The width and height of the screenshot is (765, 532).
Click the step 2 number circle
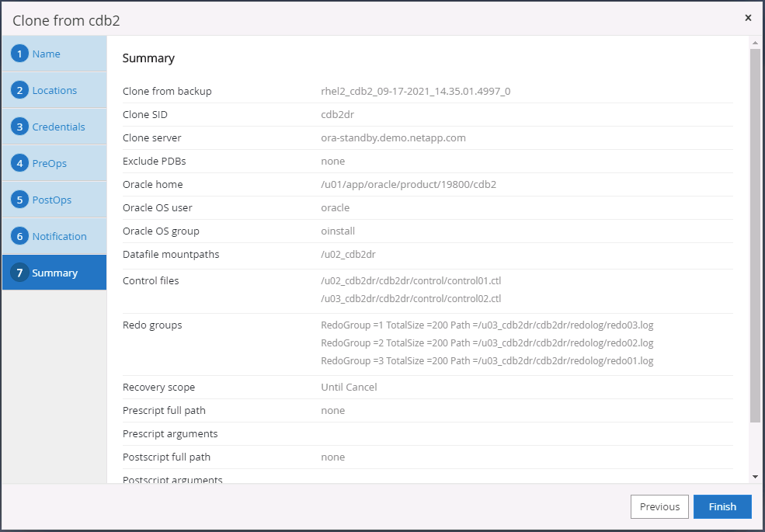tap(20, 91)
